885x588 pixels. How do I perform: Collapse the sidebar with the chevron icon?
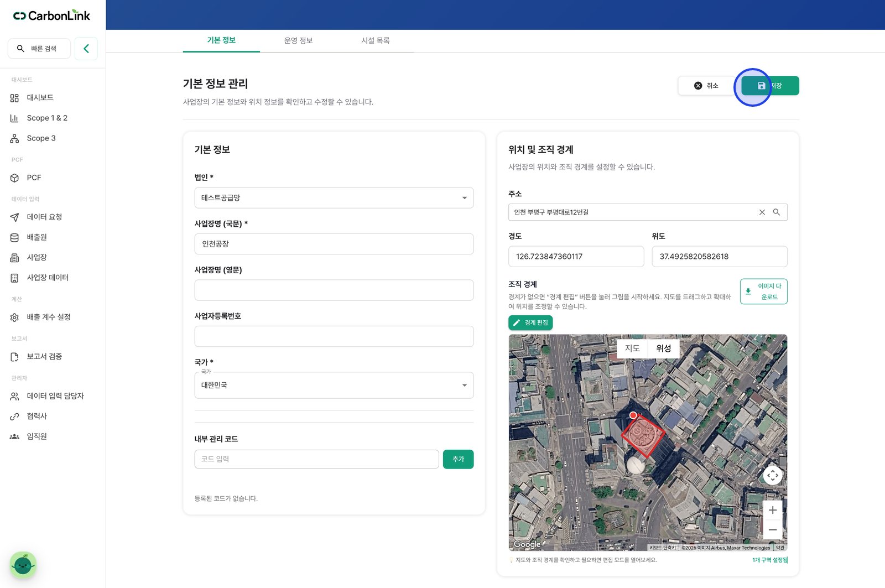coord(86,49)
